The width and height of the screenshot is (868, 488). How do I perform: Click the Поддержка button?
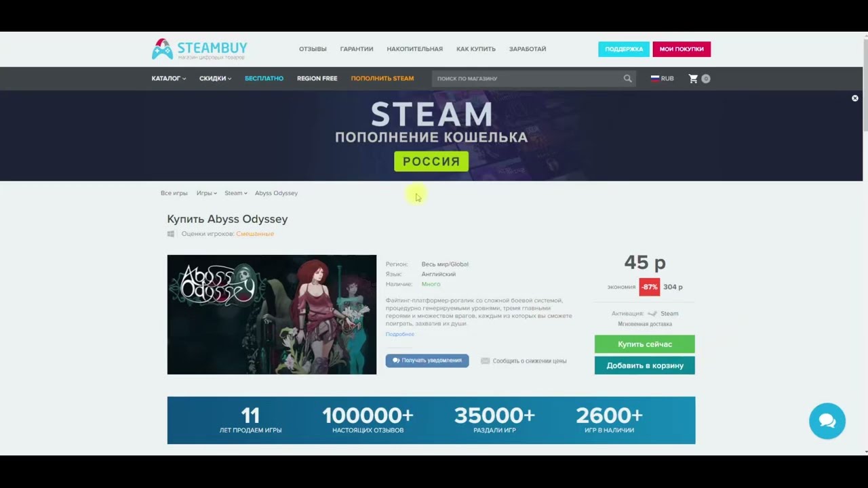(624, 49)
